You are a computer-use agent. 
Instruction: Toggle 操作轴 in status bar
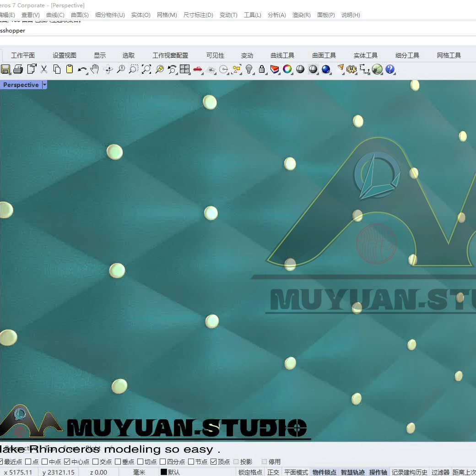(x=378, y=472)
